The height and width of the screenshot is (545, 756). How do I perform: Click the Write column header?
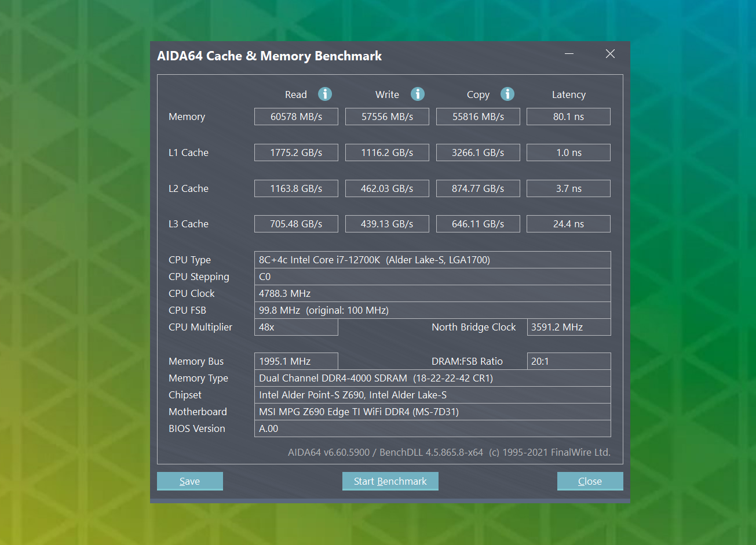[387, 95]
